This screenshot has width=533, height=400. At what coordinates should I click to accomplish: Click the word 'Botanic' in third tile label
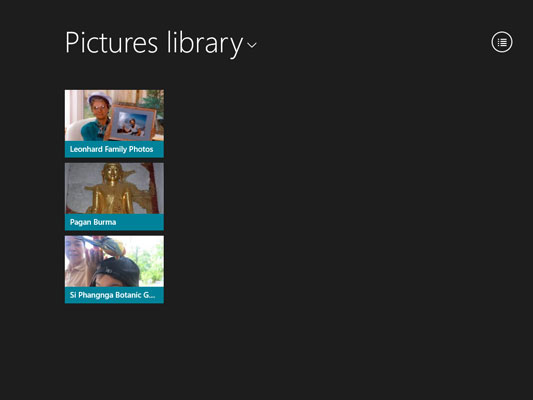tap(128, 295)
